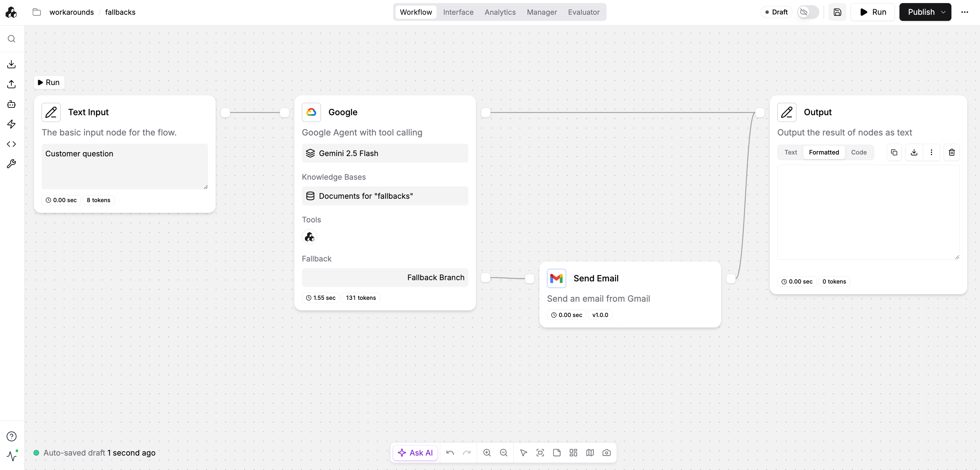Click the Run button above Text Input node
This screenshot has width=980, height=470.
49,83
